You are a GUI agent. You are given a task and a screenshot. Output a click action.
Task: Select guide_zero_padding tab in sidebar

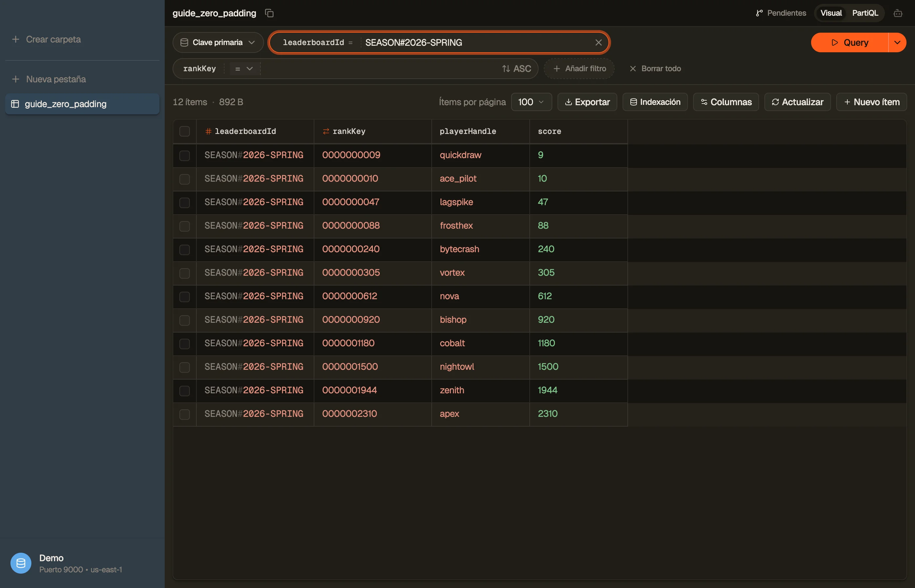[82, 104]
